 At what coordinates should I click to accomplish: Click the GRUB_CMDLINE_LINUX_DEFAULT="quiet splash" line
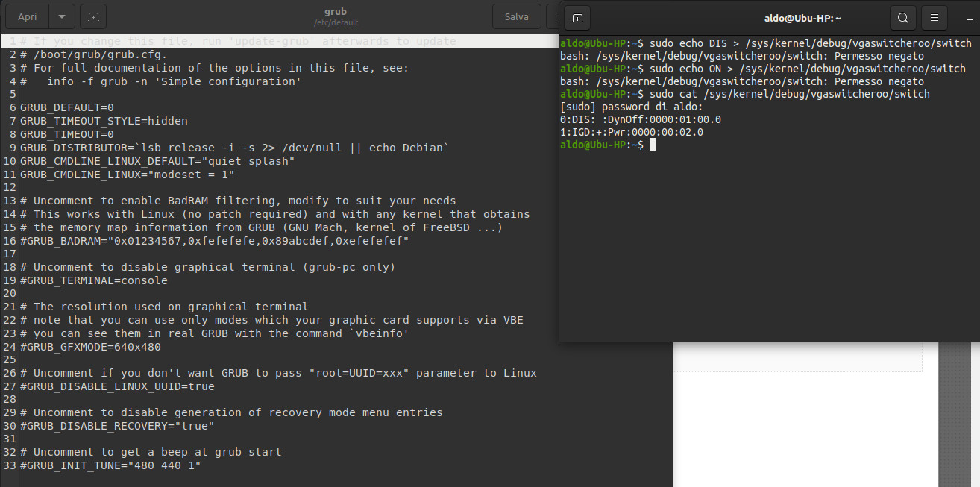coord(157,161)
